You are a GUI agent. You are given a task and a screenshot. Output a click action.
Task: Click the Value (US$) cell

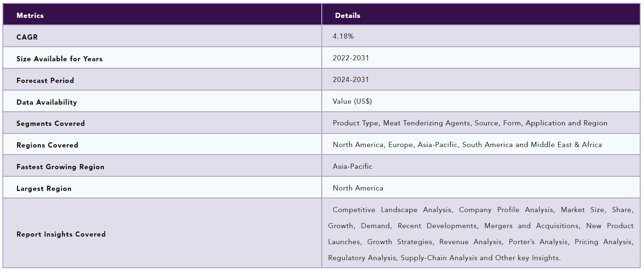pyautogui.click(x=352, y=101)
